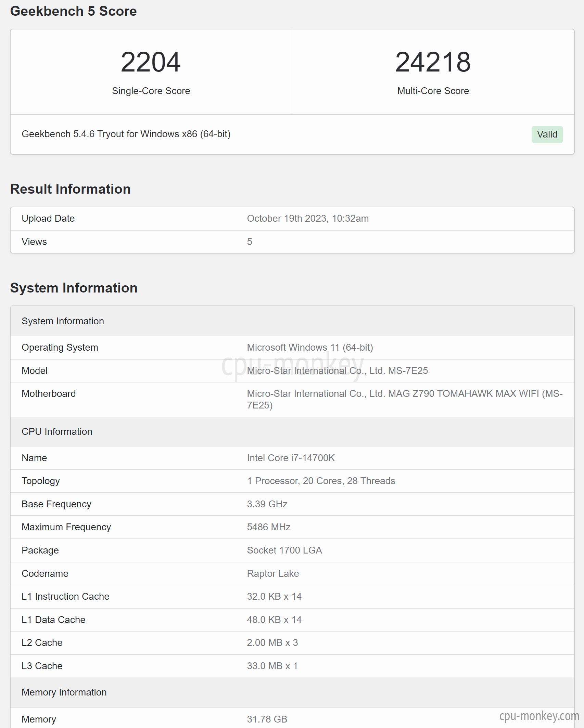The height and width of the screenshot is (728, 584).
Task: Click the Result Information heading
Action: pyautogui.click(x=71, y=189)
